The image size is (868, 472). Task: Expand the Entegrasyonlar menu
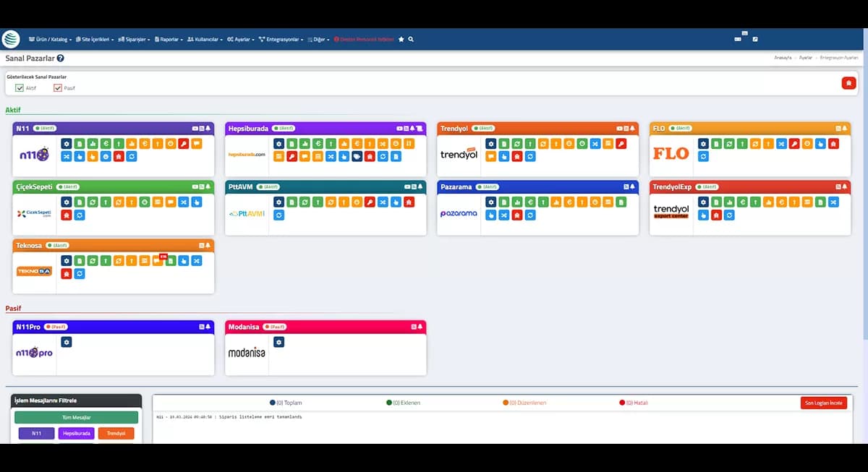point(281,39)
